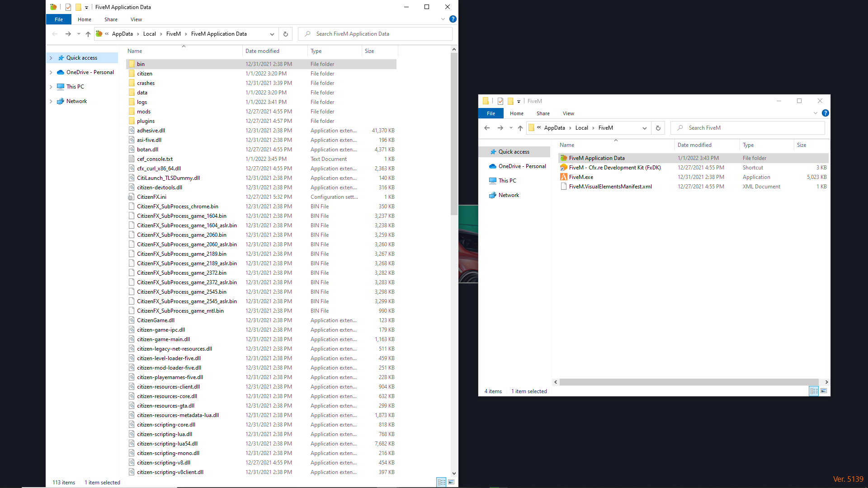Go up one level in FiveM window
The height and width of the screenshot is (488, 868).
coord(520,128)
